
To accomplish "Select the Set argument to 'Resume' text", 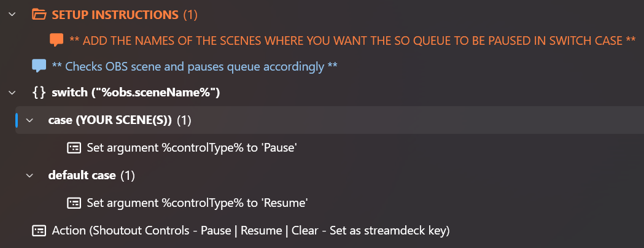I will tap(197, 203).
